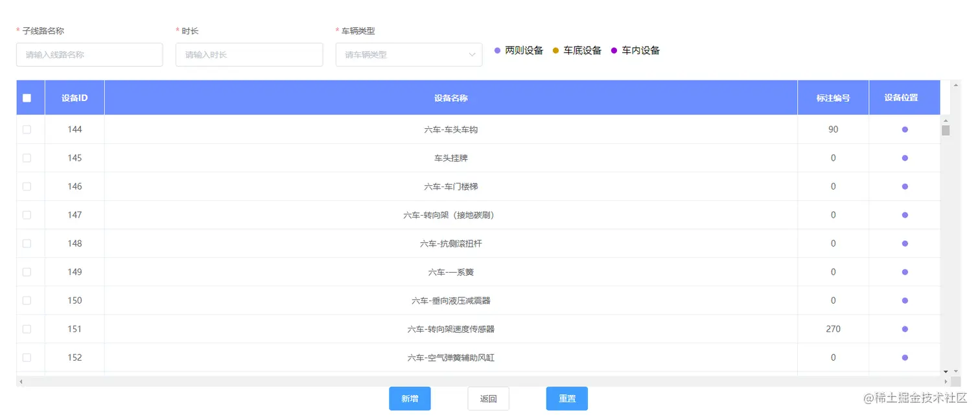Click the 设备ID column header

75,98
